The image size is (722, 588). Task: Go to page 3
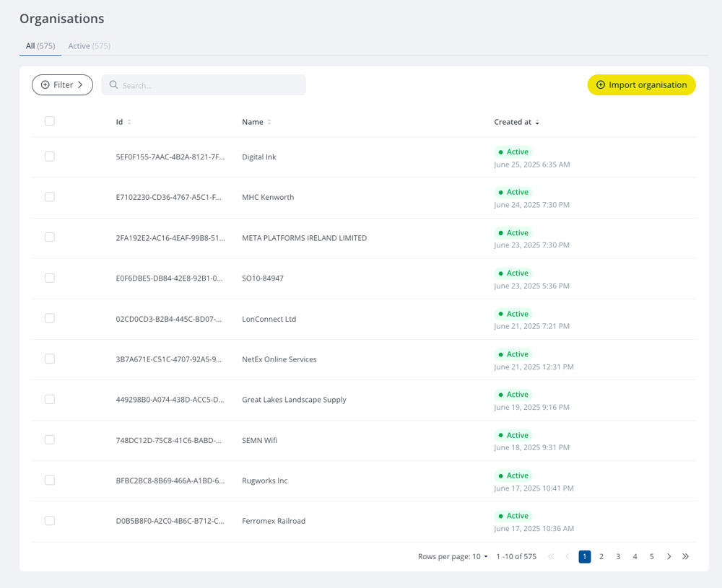click(618, 556)
